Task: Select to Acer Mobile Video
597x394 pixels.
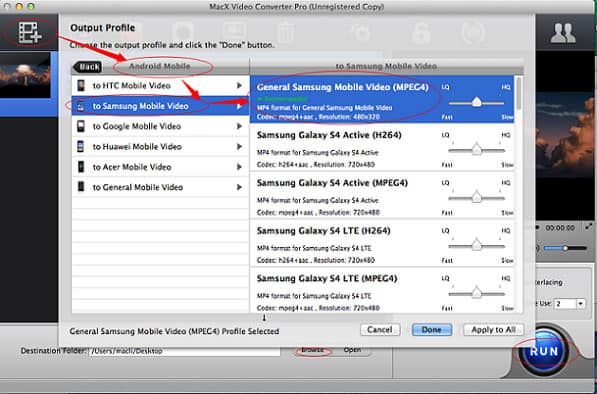Action: (x=160, y=167)
